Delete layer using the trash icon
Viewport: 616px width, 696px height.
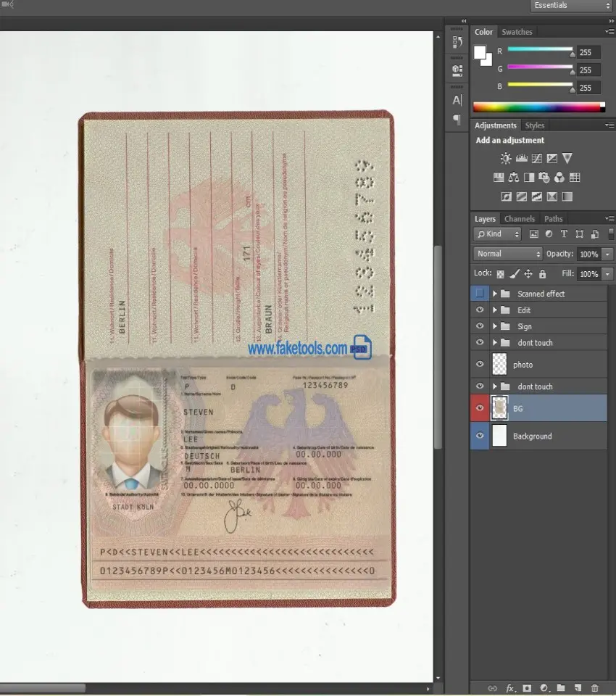pyautogui.click(x=595, y=687)
